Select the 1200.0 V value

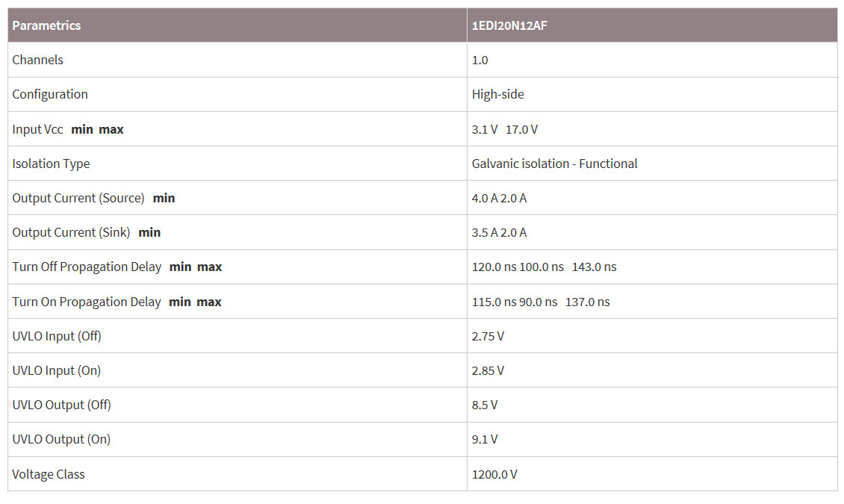494,474
